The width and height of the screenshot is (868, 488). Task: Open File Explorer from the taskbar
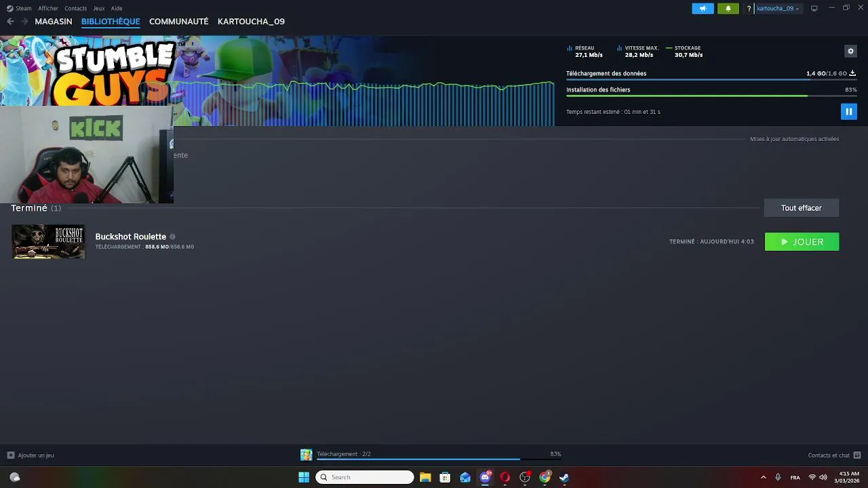coord(425,477)
